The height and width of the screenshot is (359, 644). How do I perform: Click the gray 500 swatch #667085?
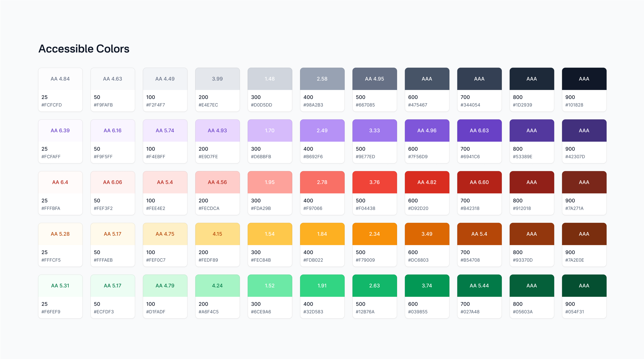point(374,79)
